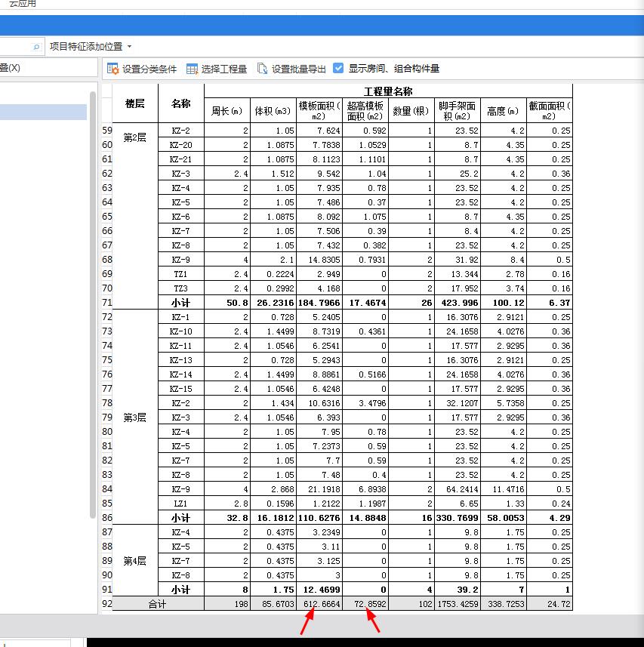Select the KZ-6 name cell
The width and height of the screenshot is (644, 647).
pyautogui.click(x=180, y=217)
